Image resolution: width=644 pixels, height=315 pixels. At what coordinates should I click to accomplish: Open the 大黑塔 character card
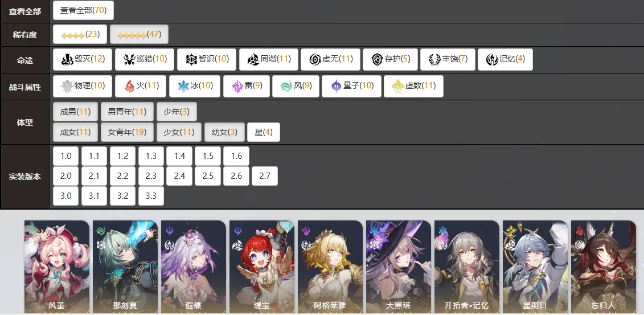point(399,267)
